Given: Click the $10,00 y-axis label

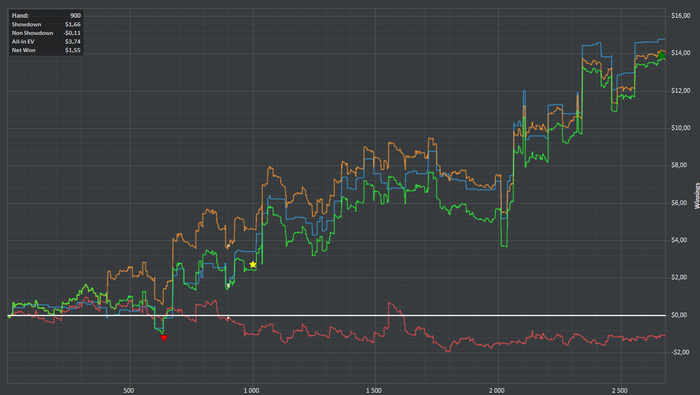Looking at the screenshot, I should pyautogui.click(x=680, y=128).
